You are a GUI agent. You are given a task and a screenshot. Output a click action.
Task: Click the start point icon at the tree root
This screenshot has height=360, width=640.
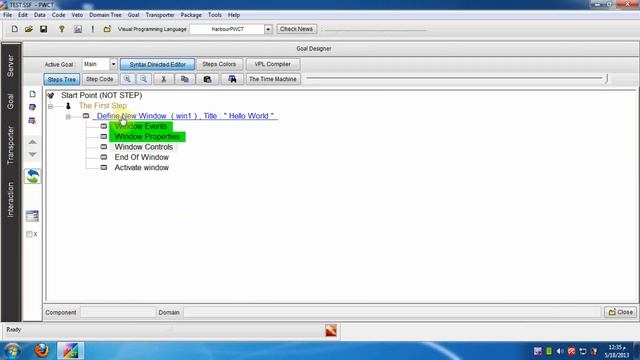click(x=51, y=95)
